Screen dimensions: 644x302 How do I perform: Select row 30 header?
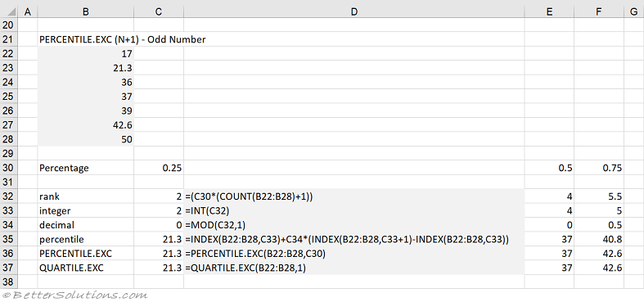8,168
